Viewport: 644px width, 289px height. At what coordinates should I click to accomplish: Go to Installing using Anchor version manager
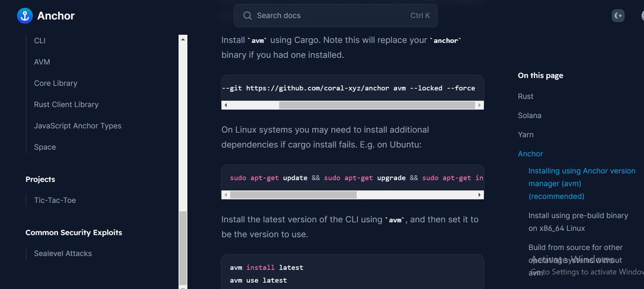[582, 184]
